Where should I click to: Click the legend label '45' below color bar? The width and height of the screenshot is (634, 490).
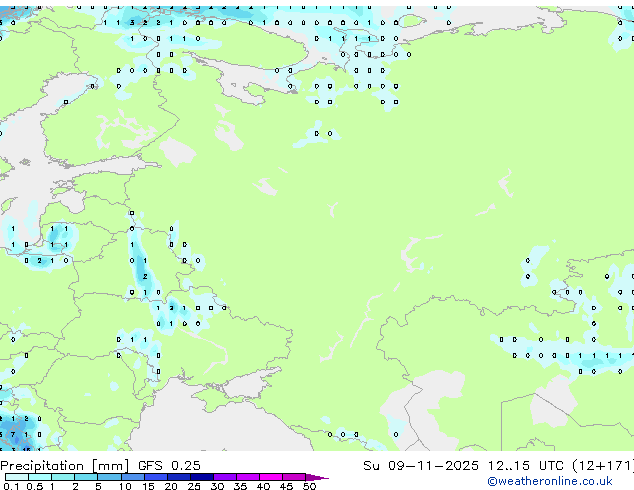[x=287, y=486]
